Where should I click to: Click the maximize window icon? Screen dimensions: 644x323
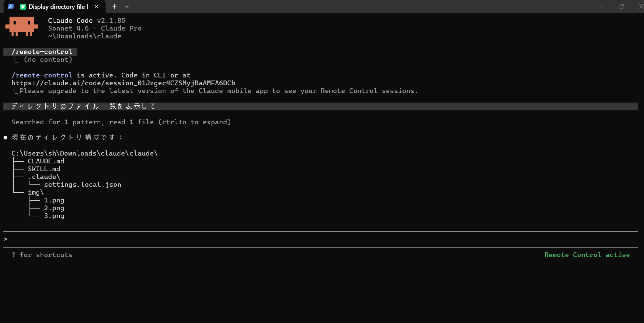coord(622,6)
